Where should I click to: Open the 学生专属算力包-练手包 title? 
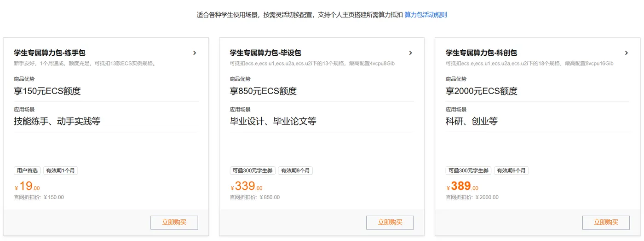(x=50, y=53)
